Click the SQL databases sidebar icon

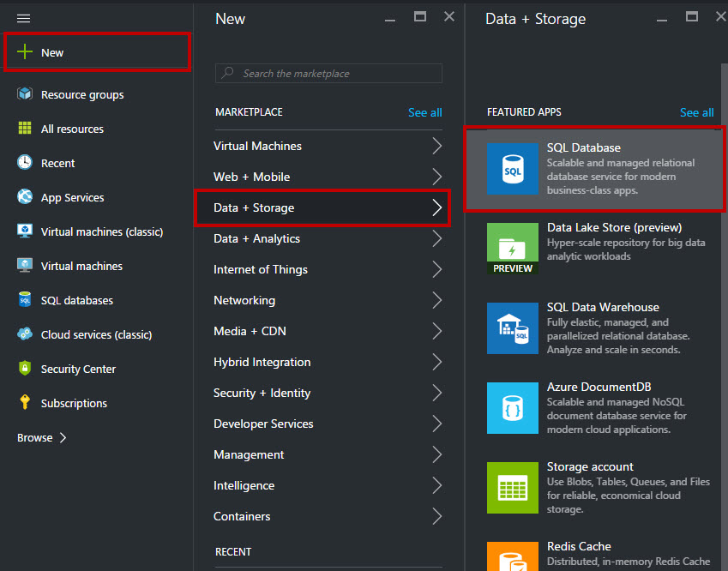click(x=25, y=300)
